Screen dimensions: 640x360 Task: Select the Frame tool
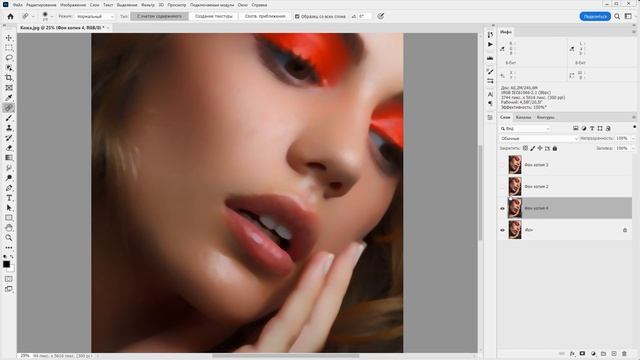pos(9,88)
